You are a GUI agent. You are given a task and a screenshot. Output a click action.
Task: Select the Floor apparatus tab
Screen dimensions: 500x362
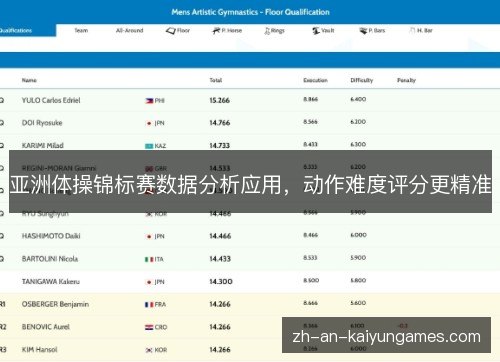click(x=178, y=31)
